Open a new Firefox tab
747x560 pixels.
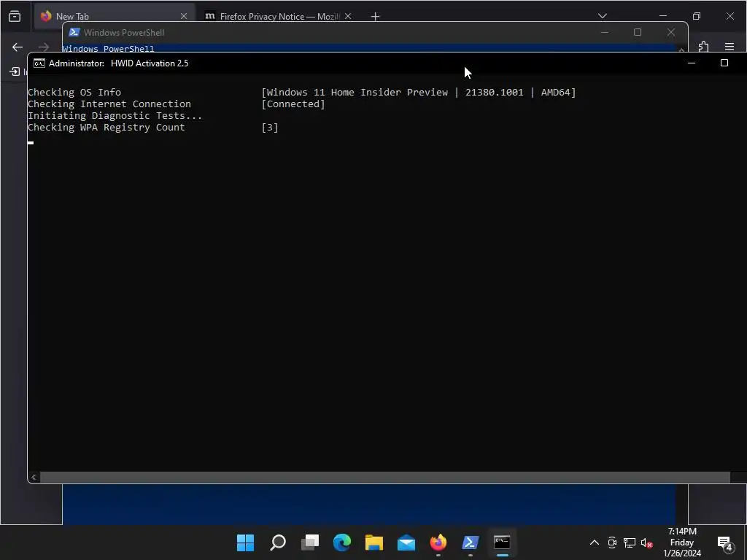point(376,17)
